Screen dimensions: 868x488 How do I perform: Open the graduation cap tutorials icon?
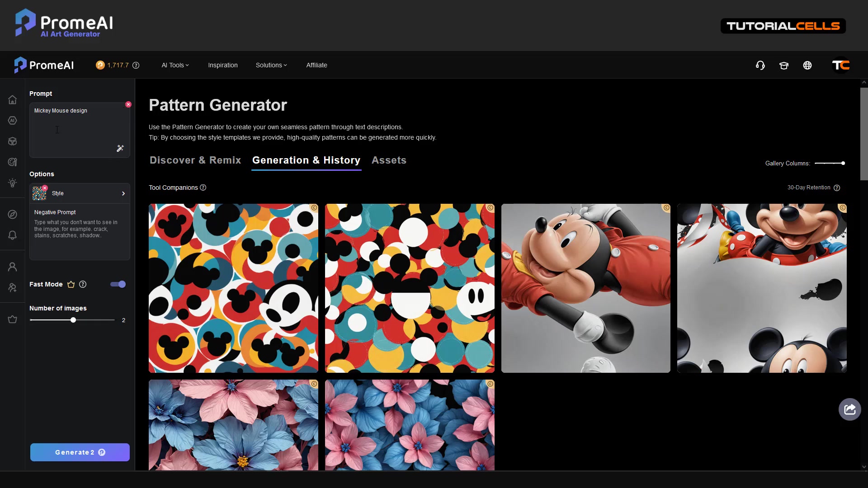(x=784, y=66)
